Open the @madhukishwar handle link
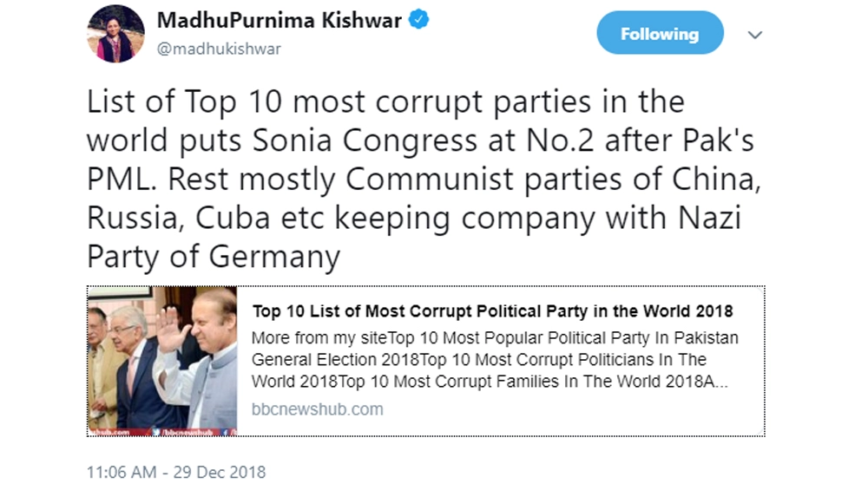This screenshot has width=868, height=490. [x=219, y=49]
